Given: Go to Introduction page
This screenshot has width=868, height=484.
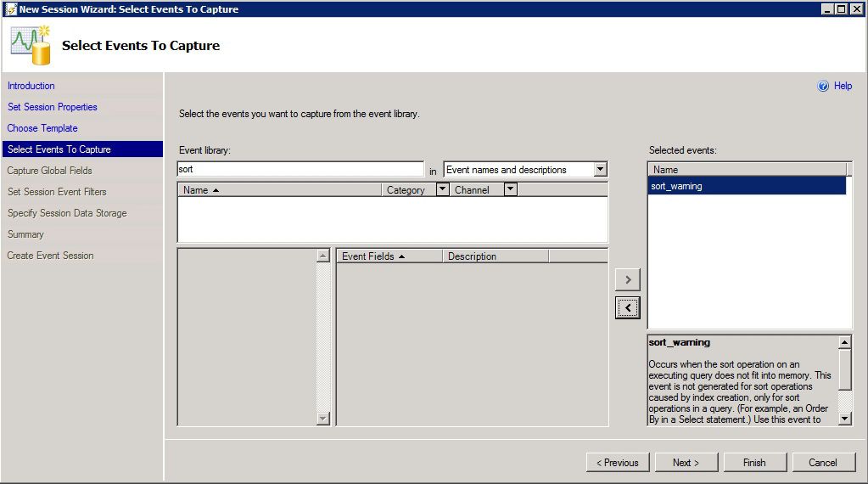Looking at the screenshot, I should tap(31, 86).
